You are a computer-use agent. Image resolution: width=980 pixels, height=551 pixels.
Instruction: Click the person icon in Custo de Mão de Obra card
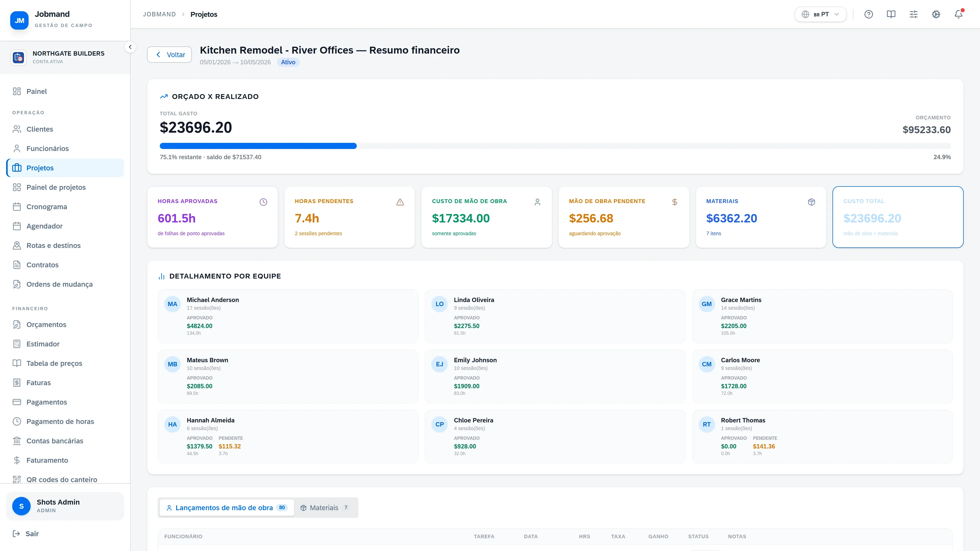tap(537, 202)
